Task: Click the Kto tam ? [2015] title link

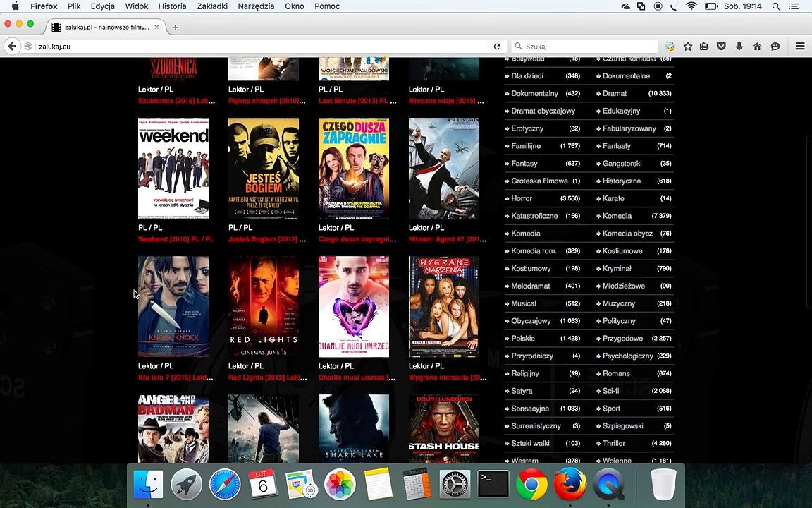Action: [x=176, y=377]
